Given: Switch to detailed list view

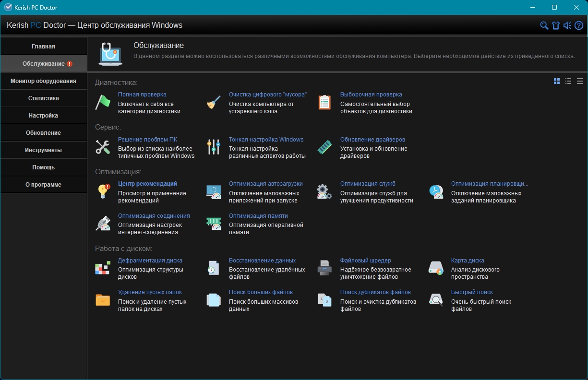Looking at the screenshot, I should point(568,81).
